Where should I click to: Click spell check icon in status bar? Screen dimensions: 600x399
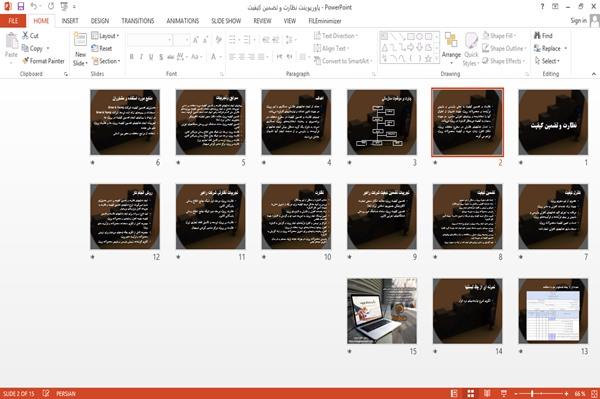[46, 393]
